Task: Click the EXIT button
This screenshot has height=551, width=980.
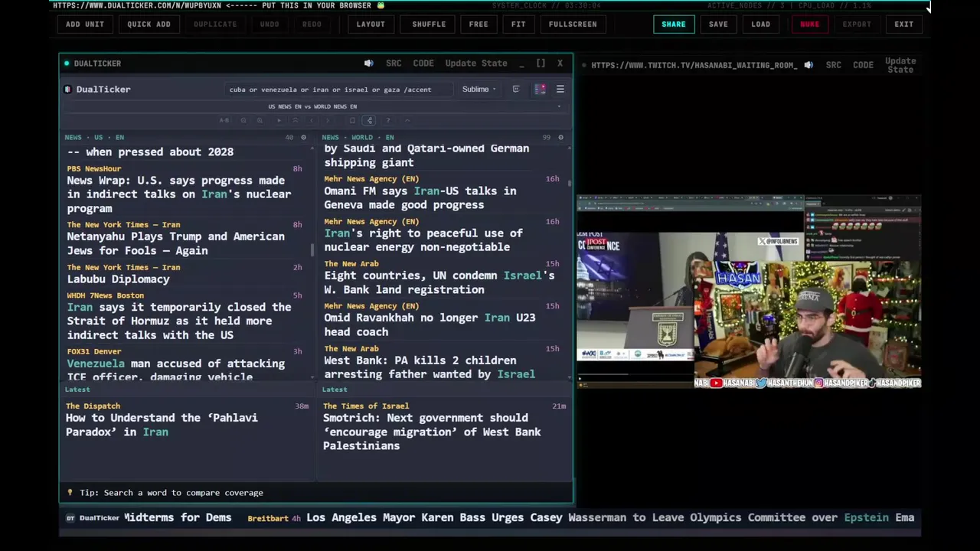Action: 904,24
